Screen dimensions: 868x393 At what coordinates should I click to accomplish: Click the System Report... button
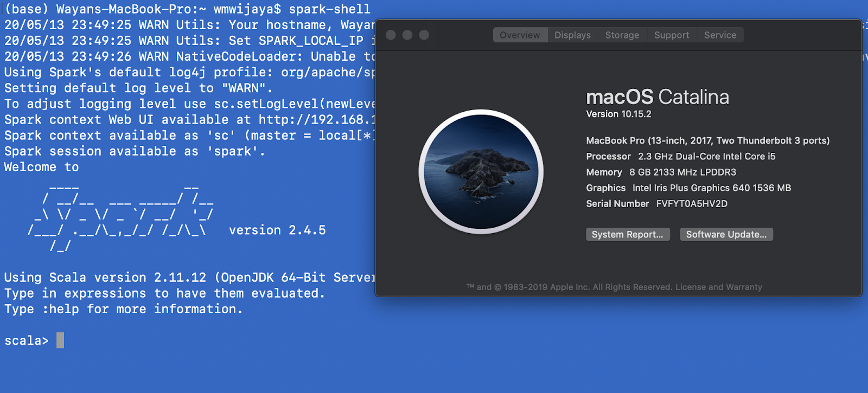[x=628, y=234]
